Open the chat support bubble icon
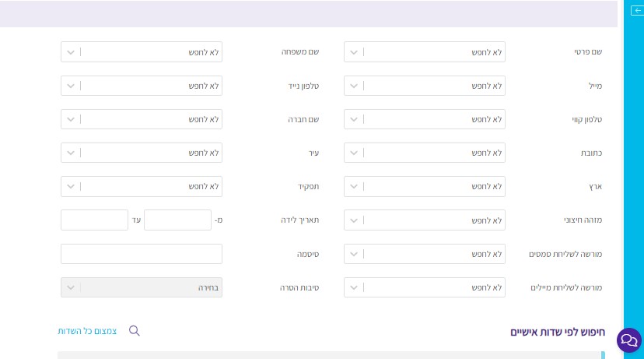Screen dimensions: 644x359 tap(628, 340)
